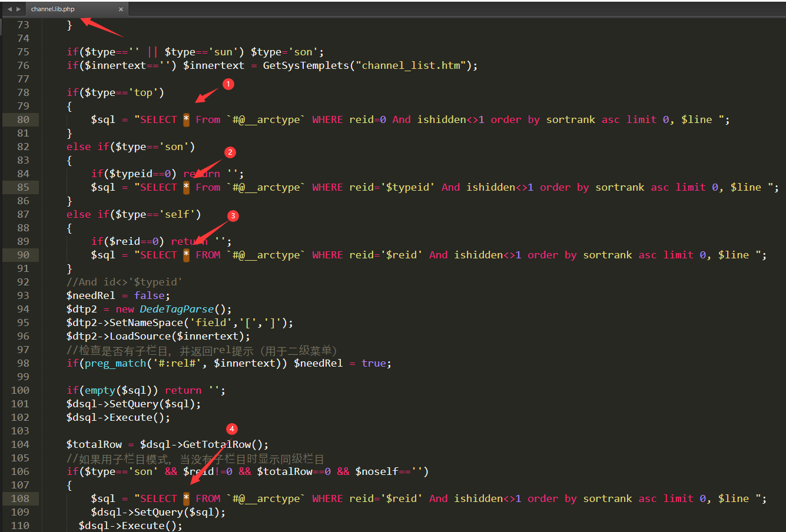This screenshot has height=532, width=786.
Task: Click "$needRel = true" on line 98
Action: (x=340, y=363)
